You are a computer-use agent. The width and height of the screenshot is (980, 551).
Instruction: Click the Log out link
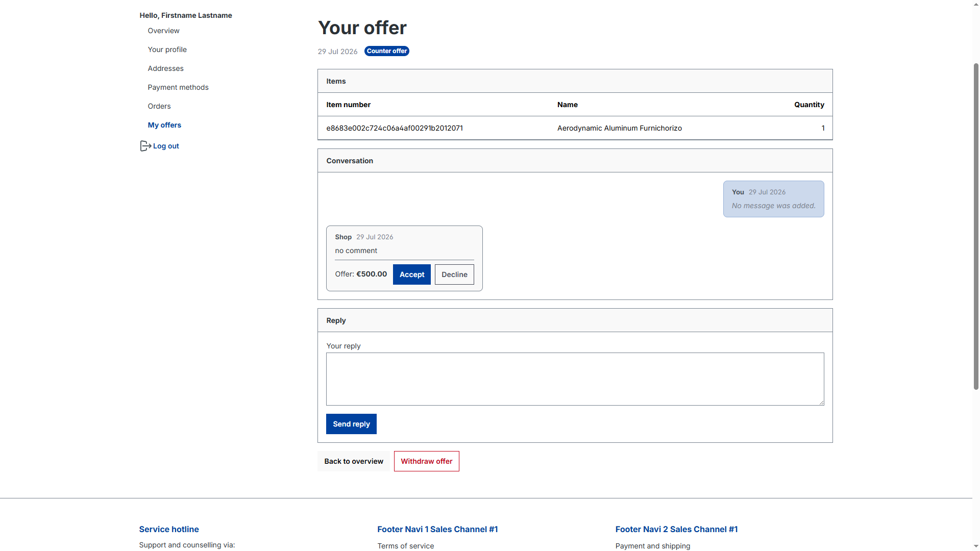[x=166, y=146]
